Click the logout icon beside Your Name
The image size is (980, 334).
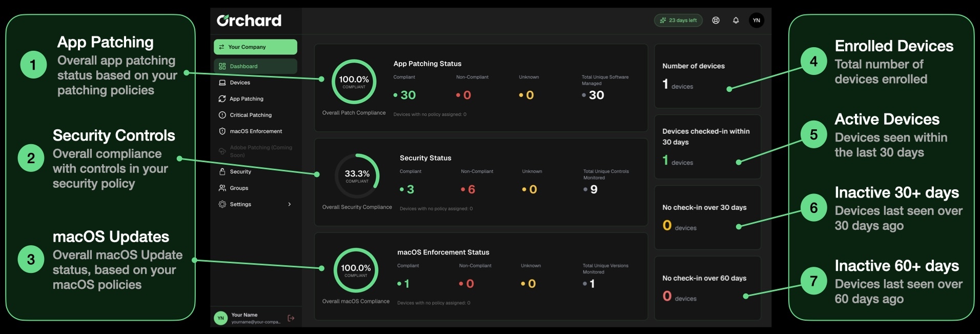pos(291,318)
